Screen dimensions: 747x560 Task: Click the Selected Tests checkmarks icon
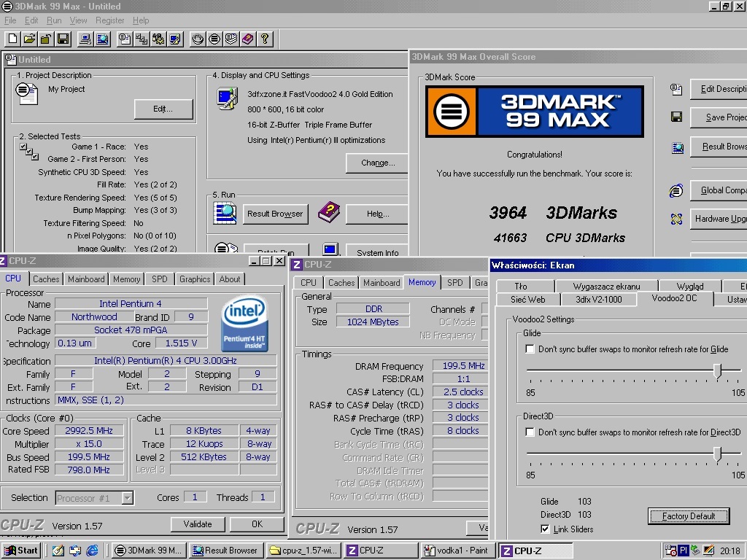(29, 150)
